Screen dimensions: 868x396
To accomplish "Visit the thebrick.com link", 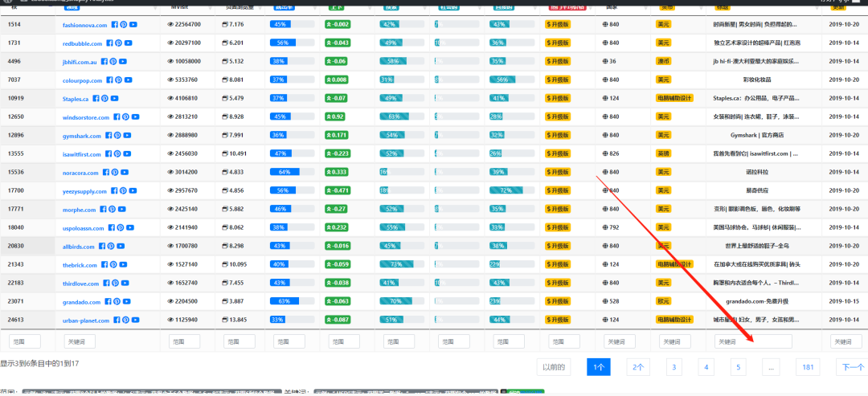I will pyautogui.click(x=80, y=266).
